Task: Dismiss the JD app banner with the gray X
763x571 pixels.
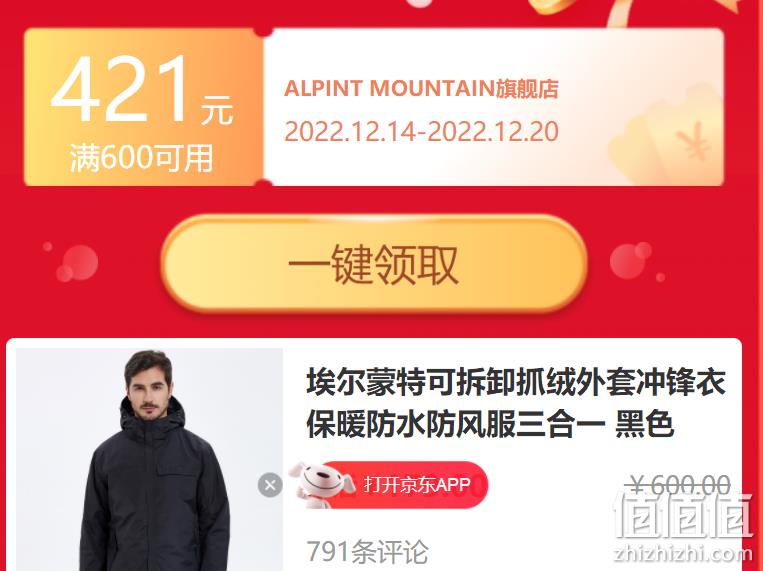Action: coord(270,485)
